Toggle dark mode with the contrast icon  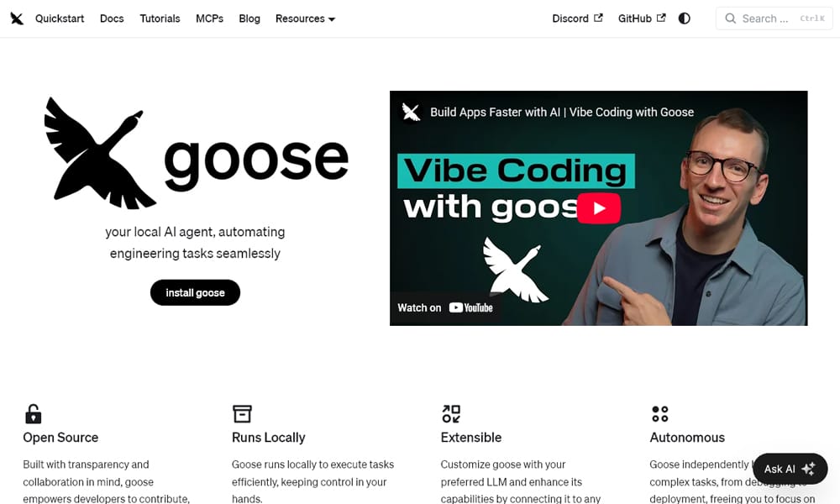coord(684,18)
